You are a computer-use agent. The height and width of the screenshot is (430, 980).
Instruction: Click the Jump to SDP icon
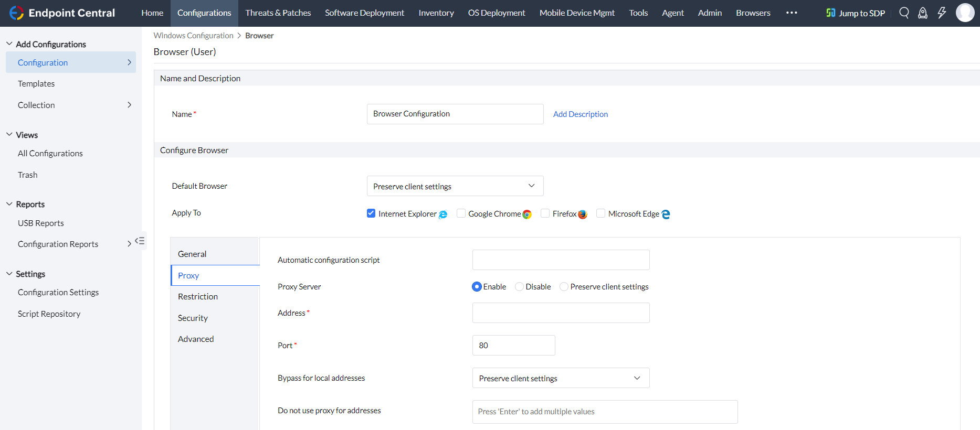click(x=830, y=13)
